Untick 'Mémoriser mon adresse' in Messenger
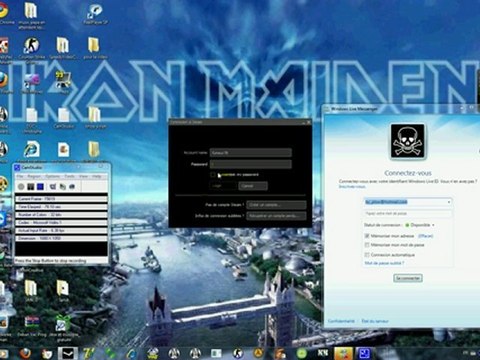The height and width of the screenshot is (360, 480). tap(367, 236)
